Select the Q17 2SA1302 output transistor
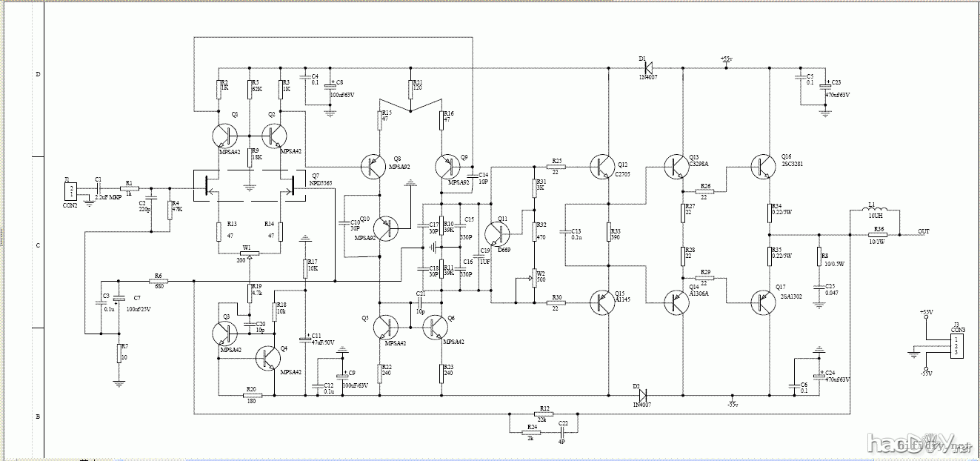The width and height of the screenshot is (980, 461). [762, 302]
